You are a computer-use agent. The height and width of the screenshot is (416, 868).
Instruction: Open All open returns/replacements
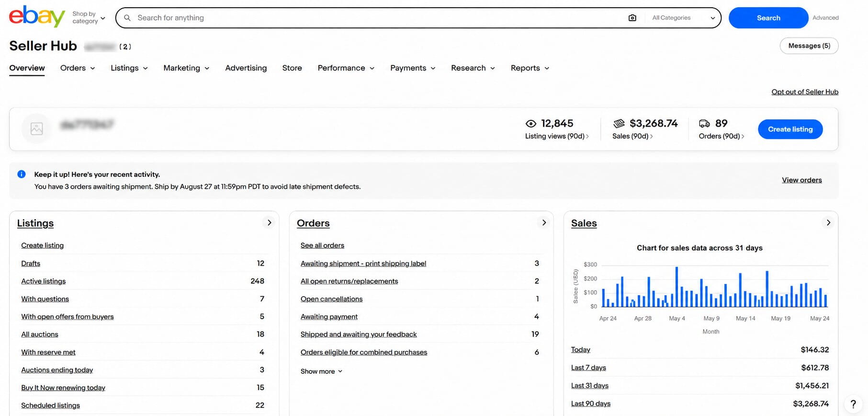point(349,281)
